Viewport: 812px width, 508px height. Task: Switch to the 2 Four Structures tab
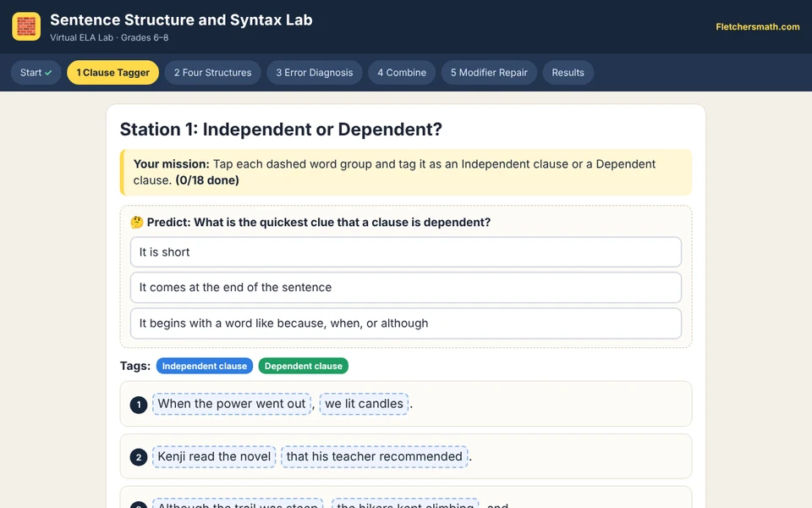[213, 73]
